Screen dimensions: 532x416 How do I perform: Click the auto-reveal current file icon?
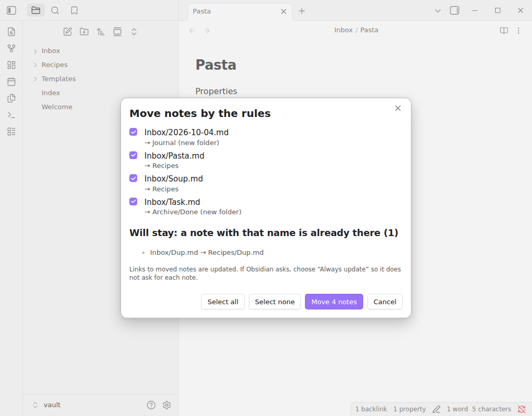click(117, 32)
